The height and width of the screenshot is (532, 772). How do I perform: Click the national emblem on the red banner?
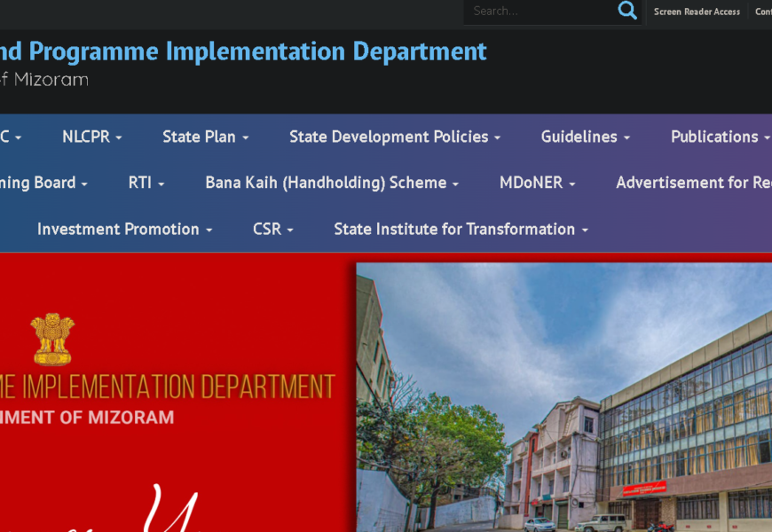(52, 339)
